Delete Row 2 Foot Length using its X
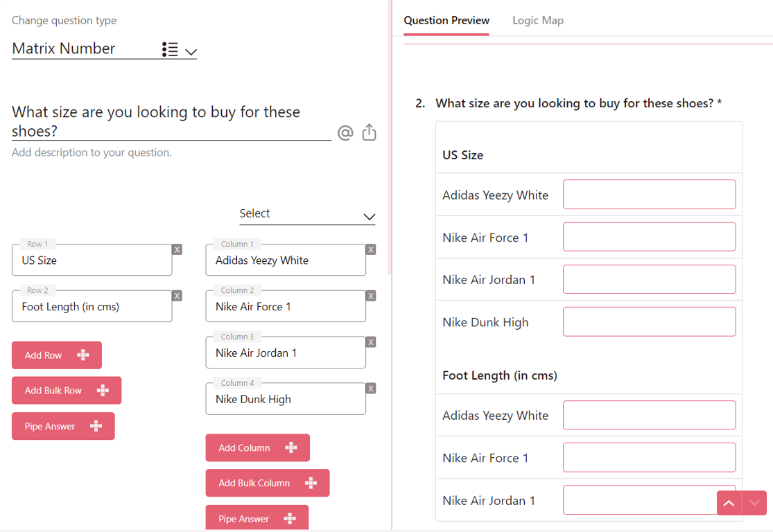The width and height of the screenshot is (773, 532). (x=177, y=296)
